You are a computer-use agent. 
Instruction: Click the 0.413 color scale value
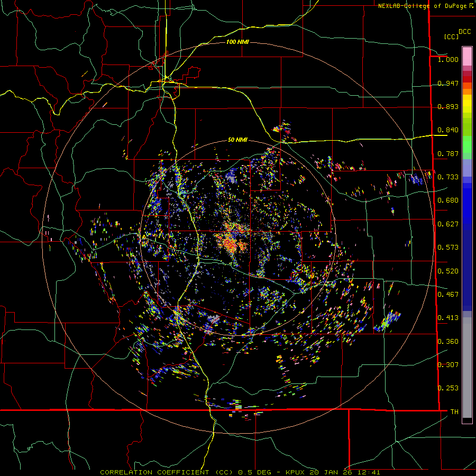click(448, 318)
